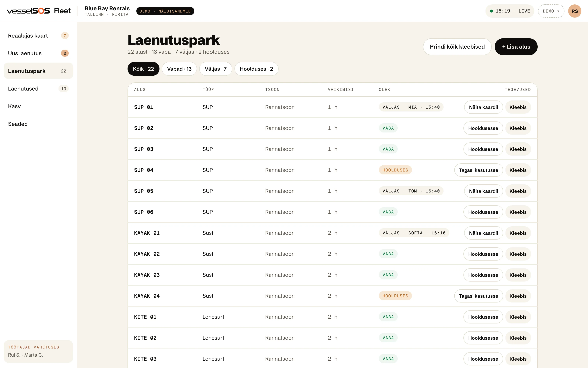Open the Kasv section
This screenshot has width=588, height=368.
tap(38, 106)
